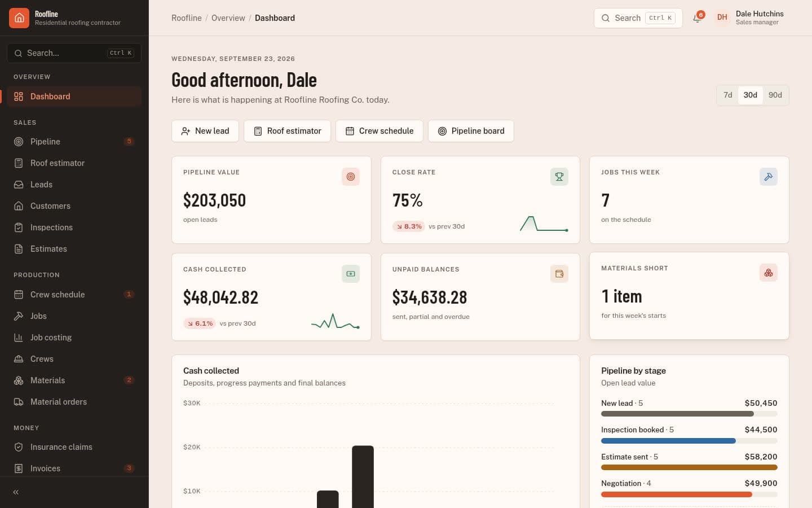The width and height of the screenshot is (812, 508).
Task: Click the Material orders truck icon
Action: click(19, 402)
